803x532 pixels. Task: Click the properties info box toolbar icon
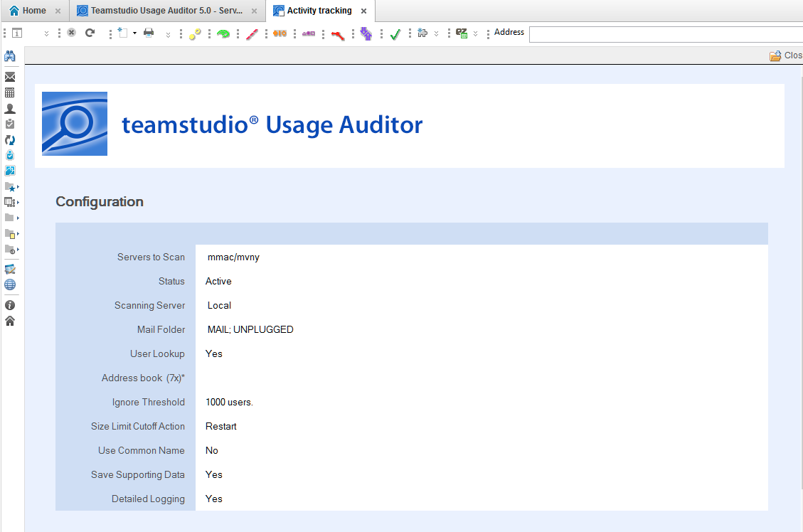point(17,33)
